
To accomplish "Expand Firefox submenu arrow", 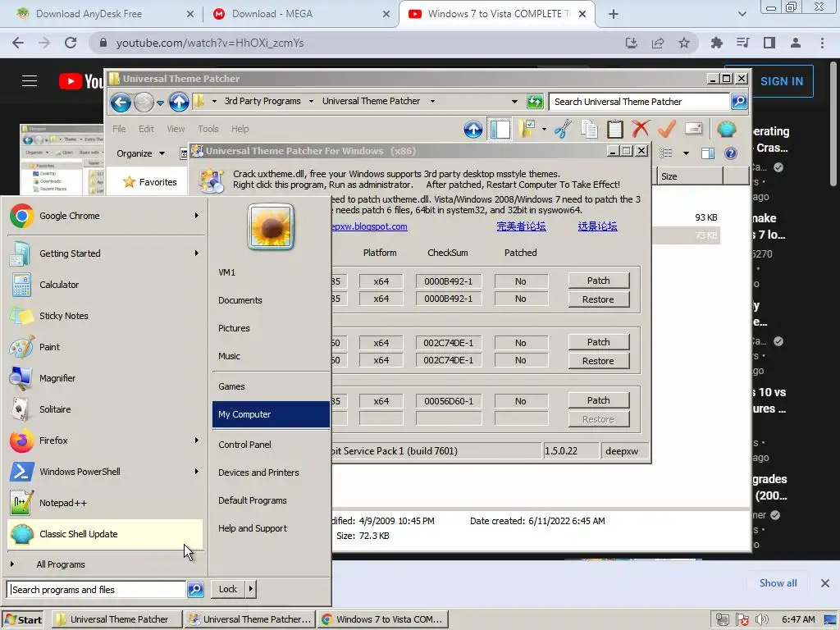I will (197, 441).
